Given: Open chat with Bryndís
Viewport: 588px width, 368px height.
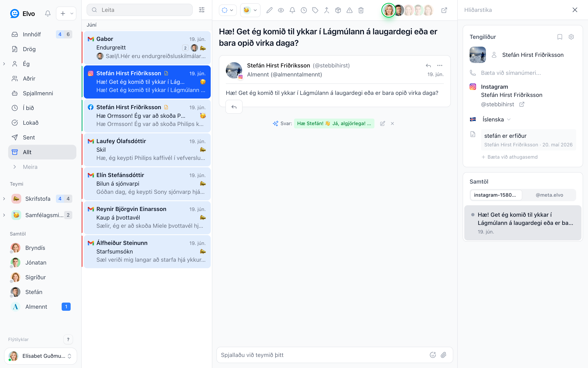Looking at the screenshot, I should point(42,248).
